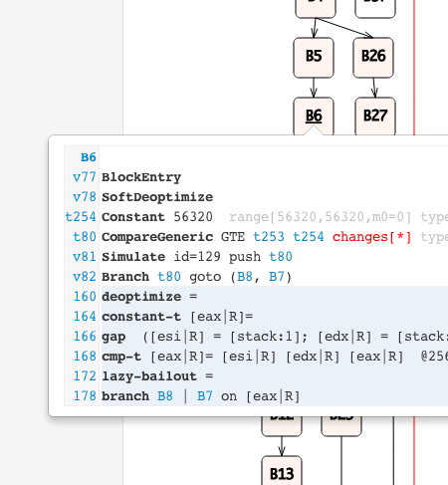448x485 pixels.
Task: Select the B27 graph node
Action: (x=375, y=116)
